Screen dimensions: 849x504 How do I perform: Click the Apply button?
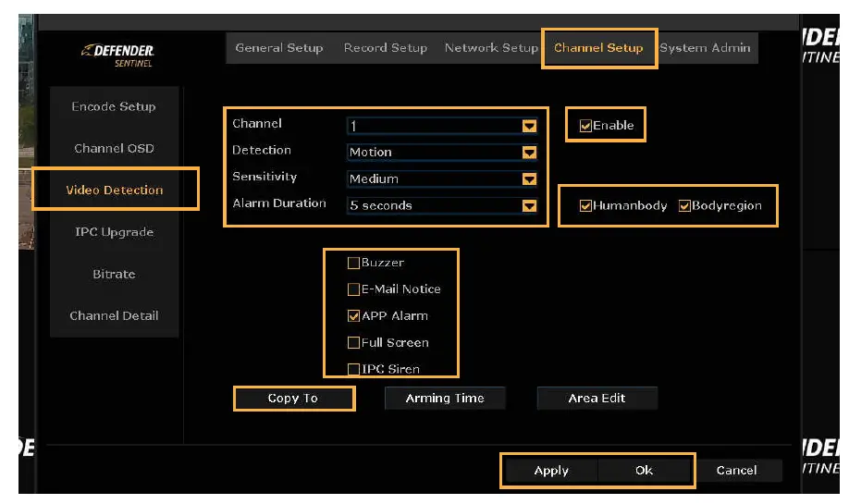(551, 471)
